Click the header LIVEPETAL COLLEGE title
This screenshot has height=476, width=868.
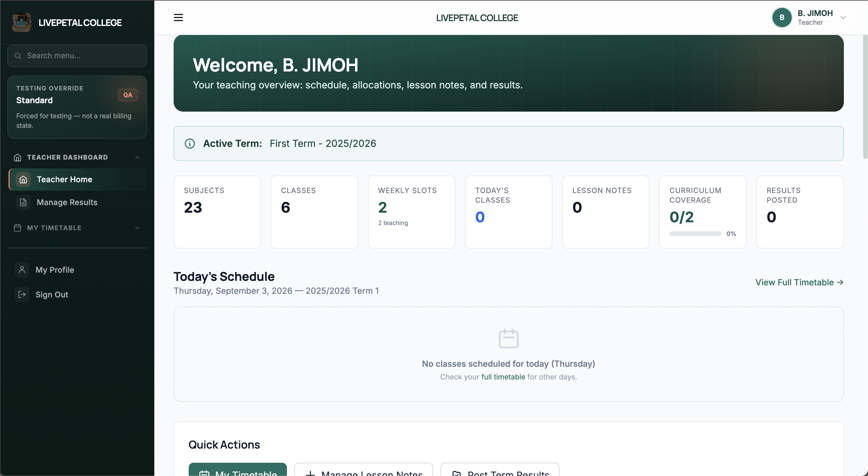pyautogui.click(x=477, y=18)
